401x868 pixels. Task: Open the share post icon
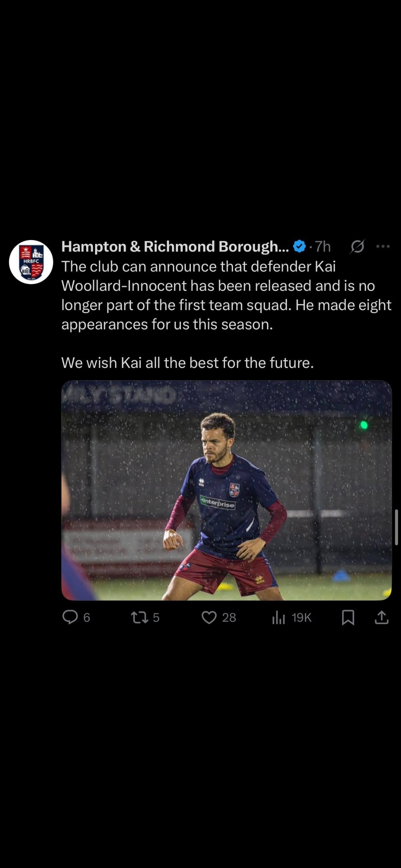(x=381, y=617)
